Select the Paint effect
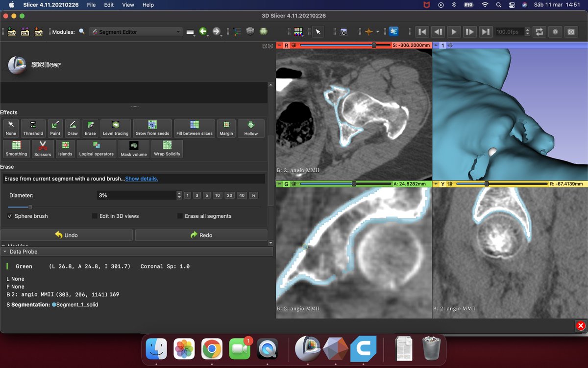 coord(55,128)
